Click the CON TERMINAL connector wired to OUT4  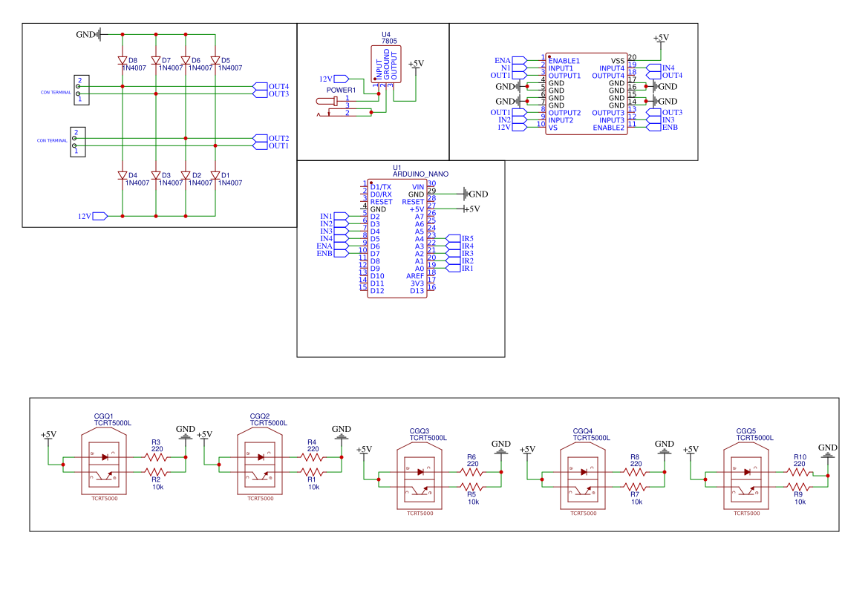coord(82,91)
